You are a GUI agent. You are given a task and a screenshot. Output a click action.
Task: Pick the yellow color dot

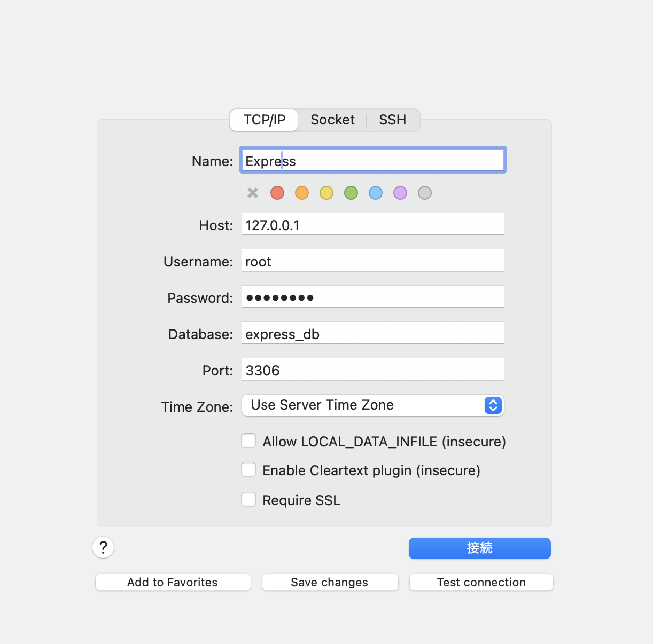pyautogui.click(x=326, y=193)
